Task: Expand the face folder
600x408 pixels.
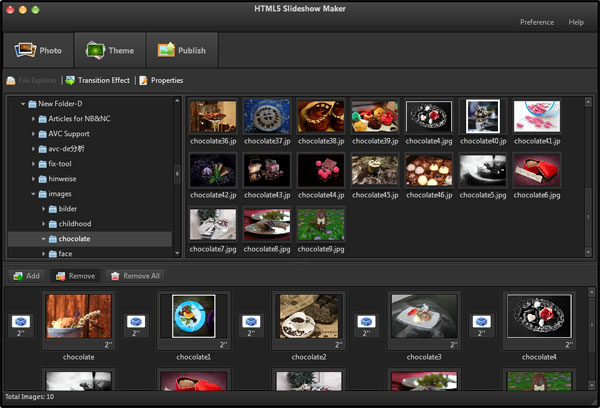Action: click(x=43, y=254)
